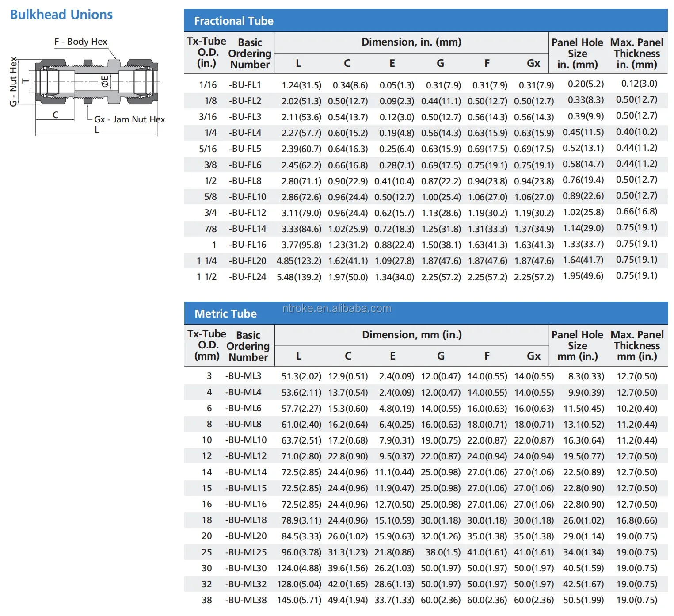Click ordering number -BU-ML20 in metric table
Image resolution: width=674 pixels, height=616 pixels.
click(x=246, y=536)
